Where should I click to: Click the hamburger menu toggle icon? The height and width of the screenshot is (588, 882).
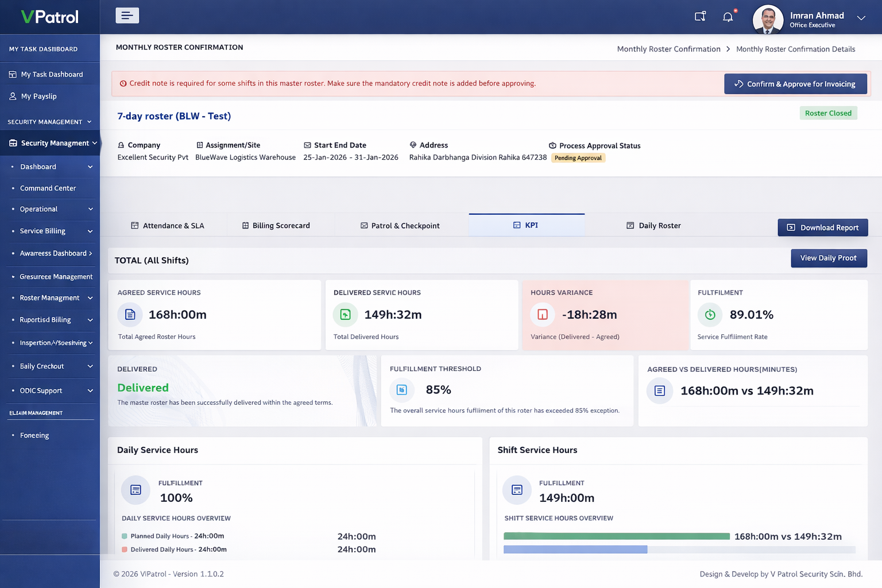[x=127, y=16]
